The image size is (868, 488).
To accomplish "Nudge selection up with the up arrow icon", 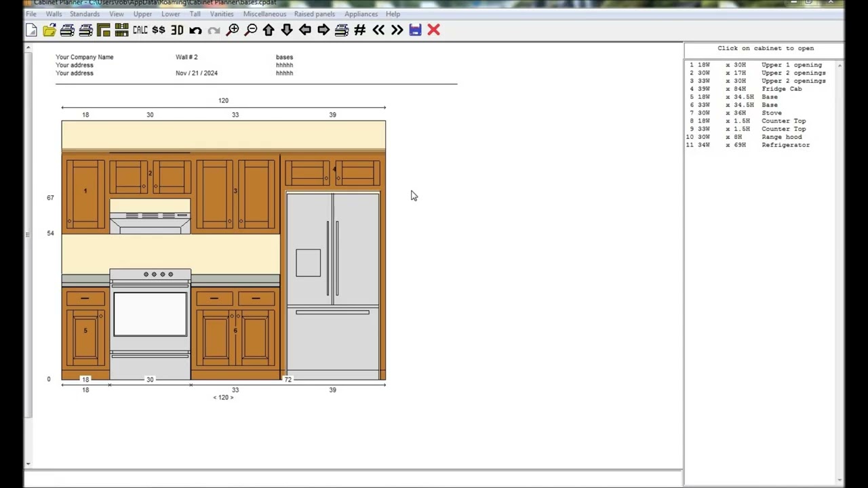I will 268,29.
